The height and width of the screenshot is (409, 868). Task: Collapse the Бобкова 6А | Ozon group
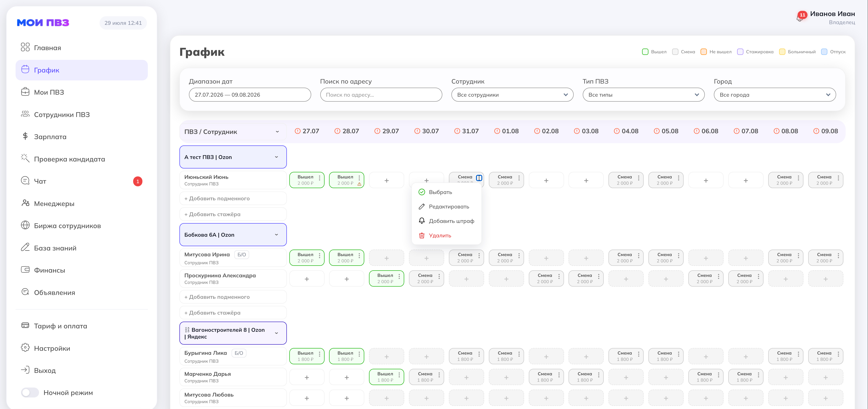(x=276, y=235)
